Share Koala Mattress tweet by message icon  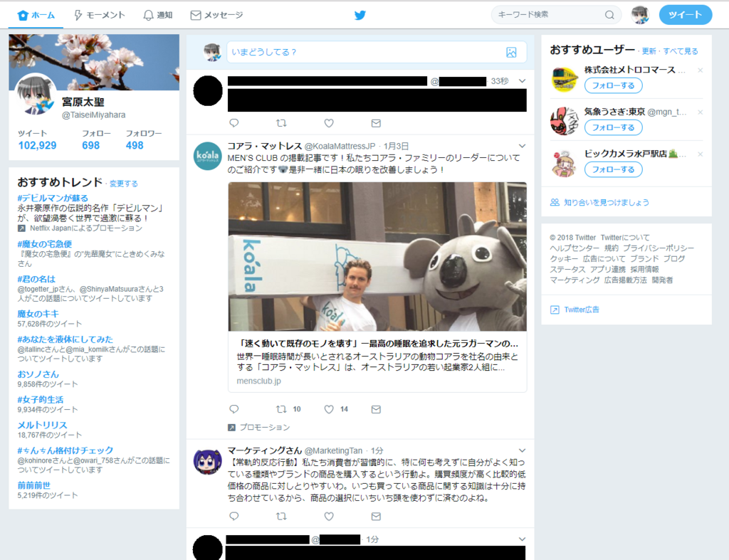coord(376,409)
